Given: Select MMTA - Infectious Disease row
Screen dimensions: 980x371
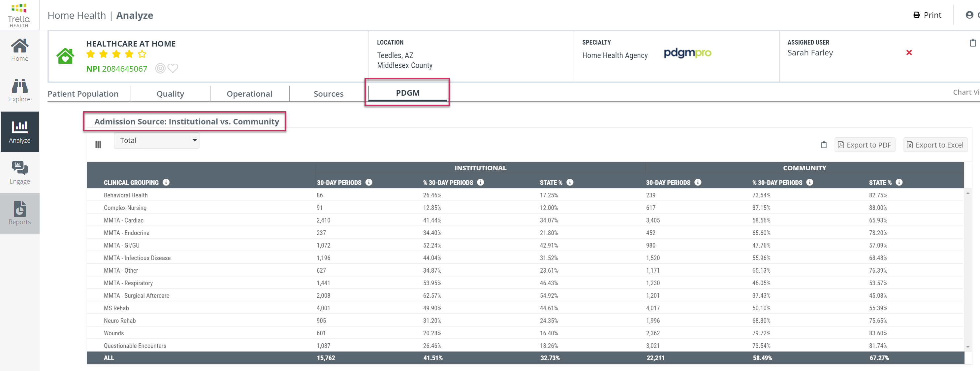Looking at the screenshot, I should (x=525, y=257).
